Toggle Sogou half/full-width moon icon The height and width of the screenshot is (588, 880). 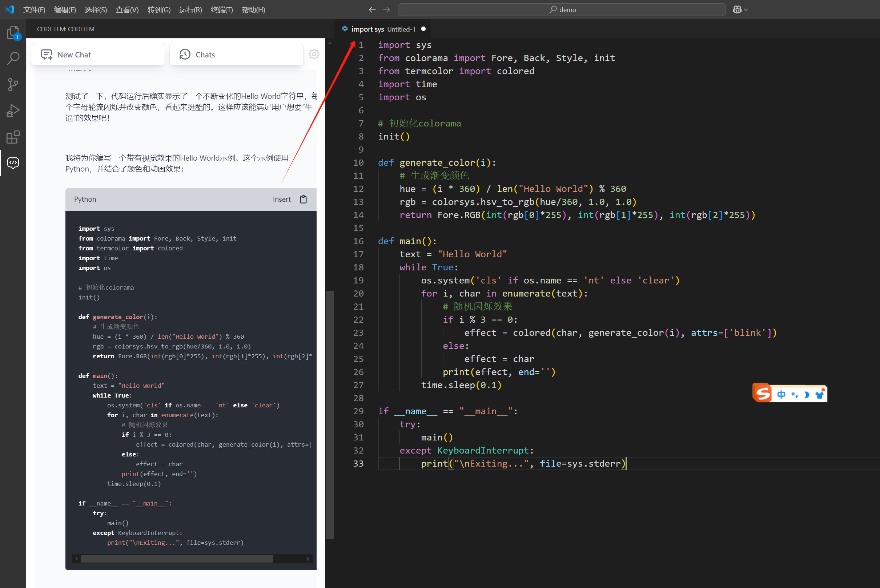[x=807, y=394]
